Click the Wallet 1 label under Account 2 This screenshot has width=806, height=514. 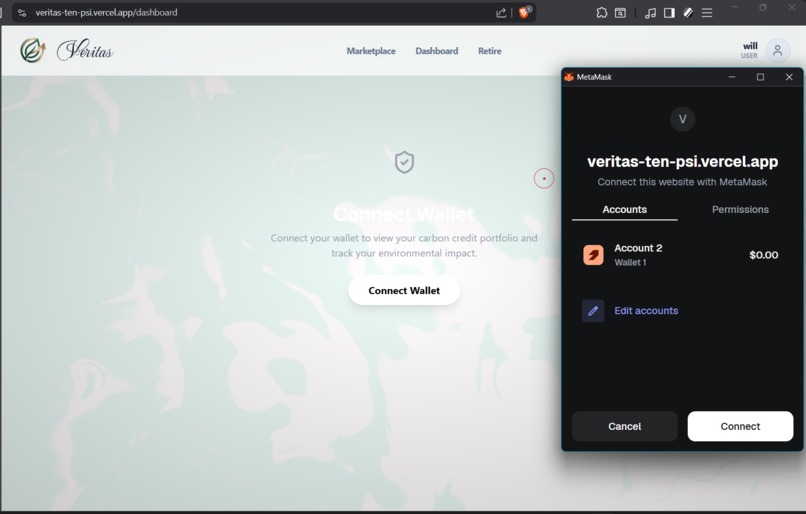(630, 263)
